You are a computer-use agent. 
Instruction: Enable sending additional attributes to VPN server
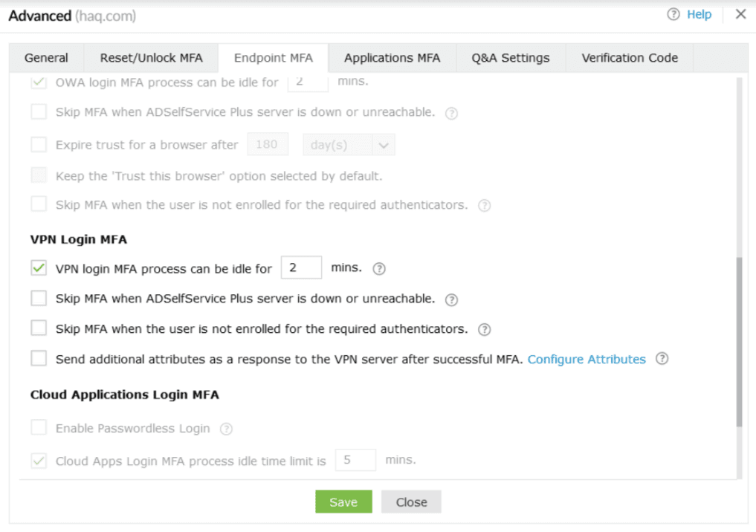coord(39,359)
